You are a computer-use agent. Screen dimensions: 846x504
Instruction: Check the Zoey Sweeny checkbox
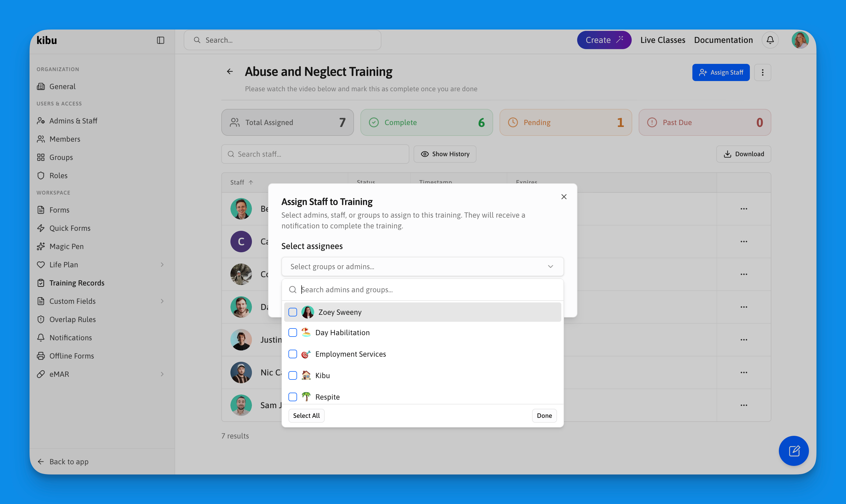coord(293,312)
